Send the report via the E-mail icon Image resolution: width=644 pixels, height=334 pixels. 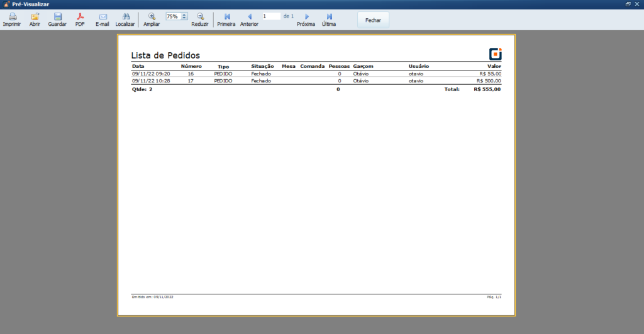point(103,17)
